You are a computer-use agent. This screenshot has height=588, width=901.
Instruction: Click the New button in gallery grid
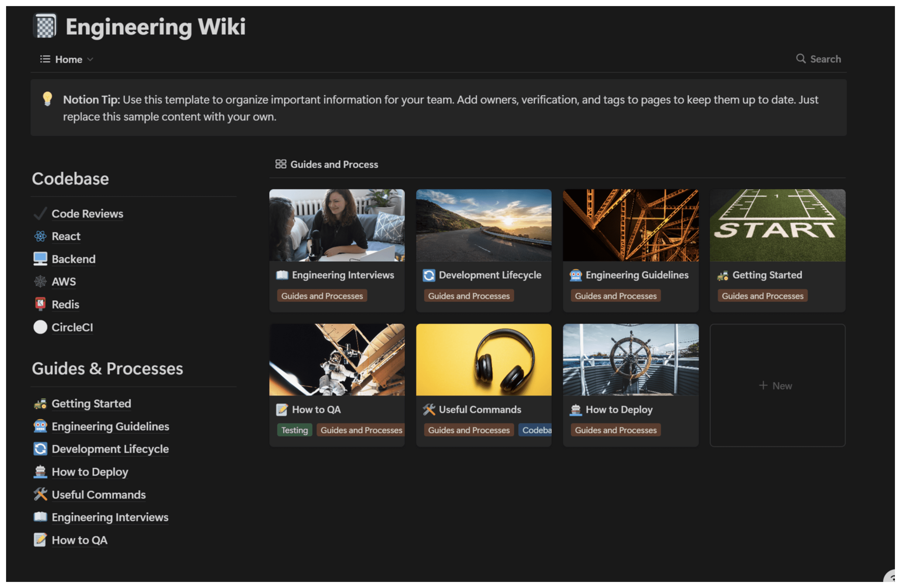(x=776, y=386)
